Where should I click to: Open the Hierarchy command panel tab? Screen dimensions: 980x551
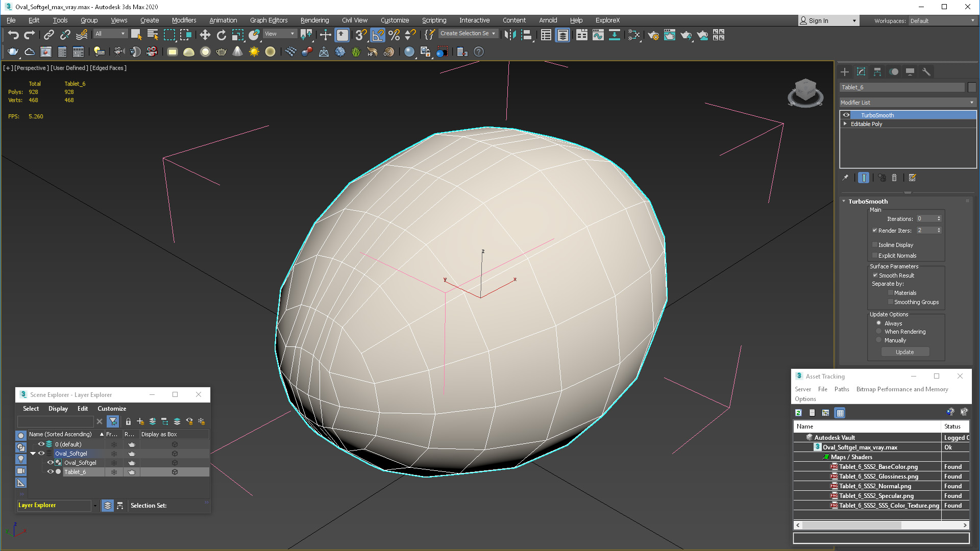click(877, 72)
